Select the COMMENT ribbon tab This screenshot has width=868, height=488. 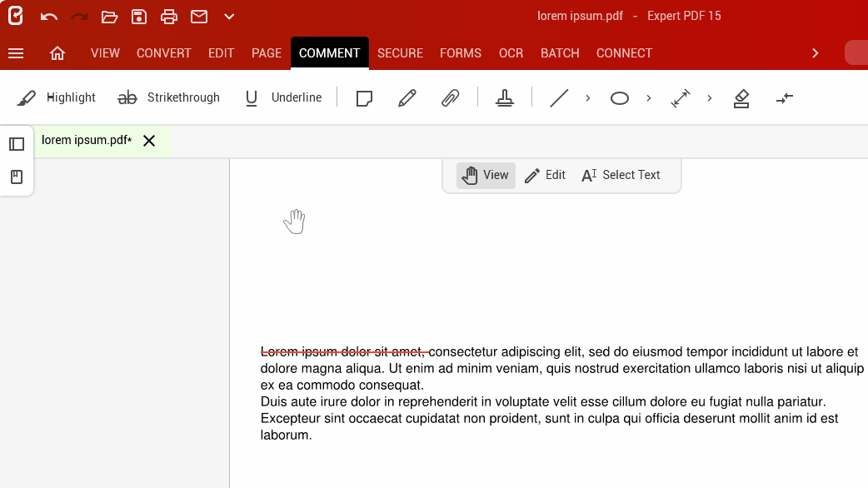pos(329,53)
